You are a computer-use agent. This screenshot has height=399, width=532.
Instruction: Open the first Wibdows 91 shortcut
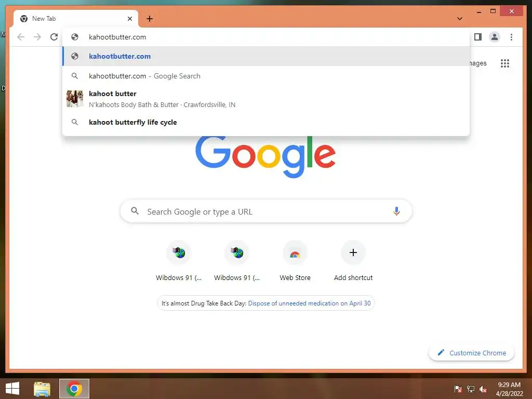coord(179,261)
